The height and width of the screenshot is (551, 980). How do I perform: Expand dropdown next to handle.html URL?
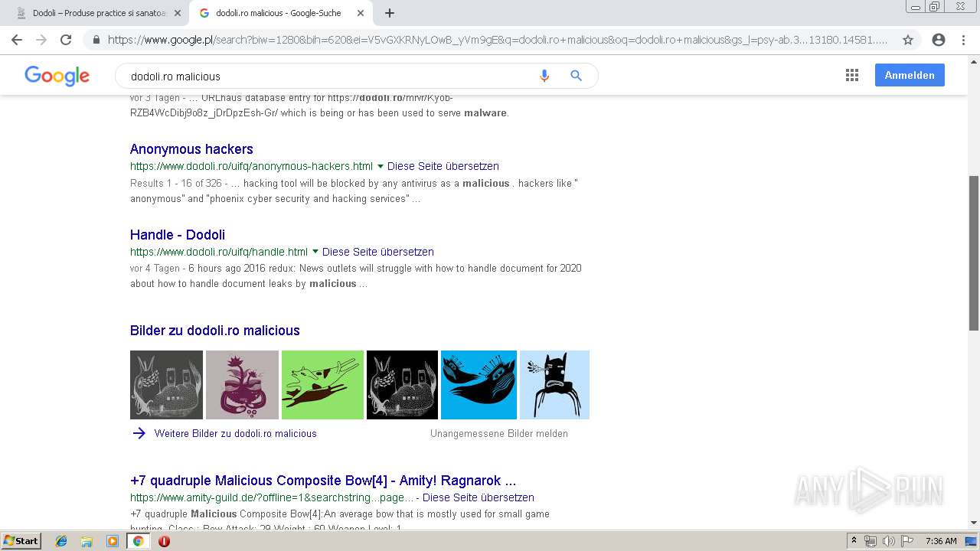pyautogui.click(x=315, y=252)
